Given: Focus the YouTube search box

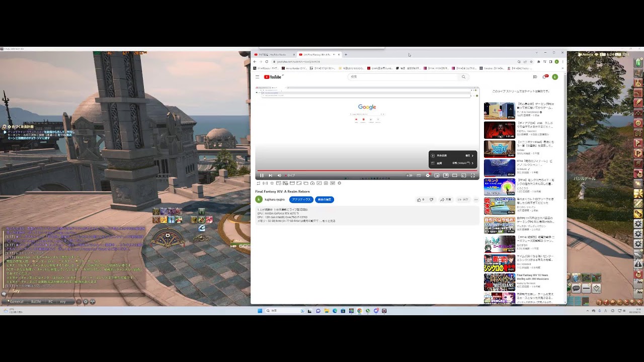Looking at the screenshot, I should (x=403, y=77).
